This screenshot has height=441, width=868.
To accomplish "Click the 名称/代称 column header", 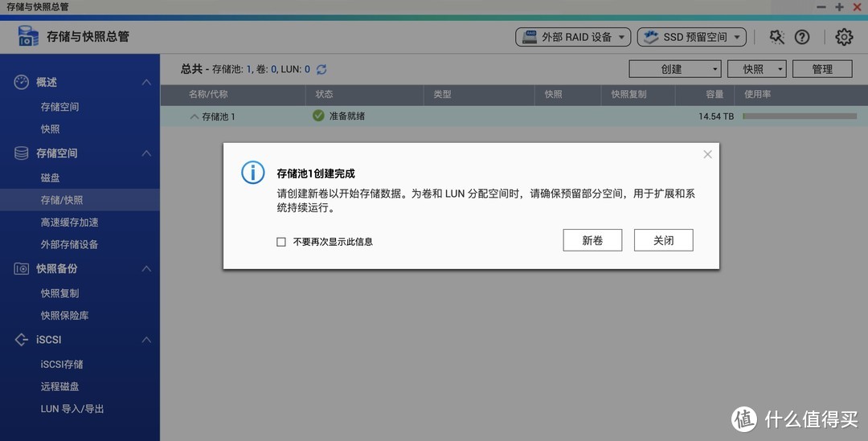I will (x=208, y=94).
